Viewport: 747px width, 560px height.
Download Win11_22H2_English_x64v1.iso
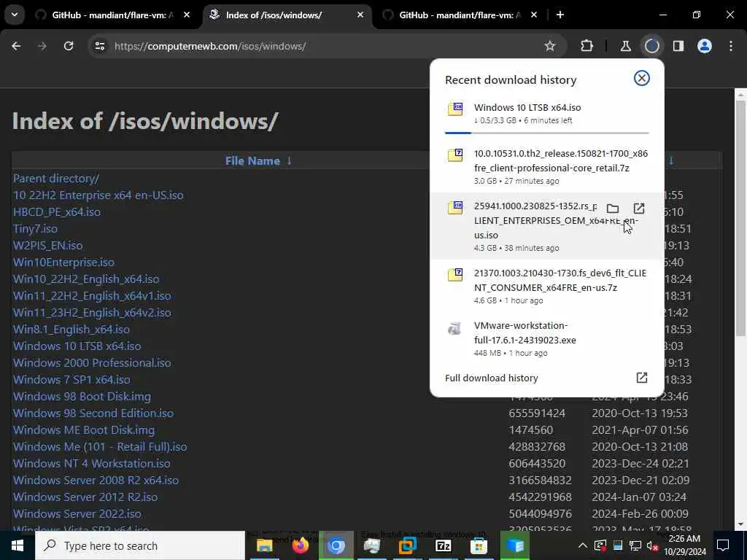[x=92, y=296]
